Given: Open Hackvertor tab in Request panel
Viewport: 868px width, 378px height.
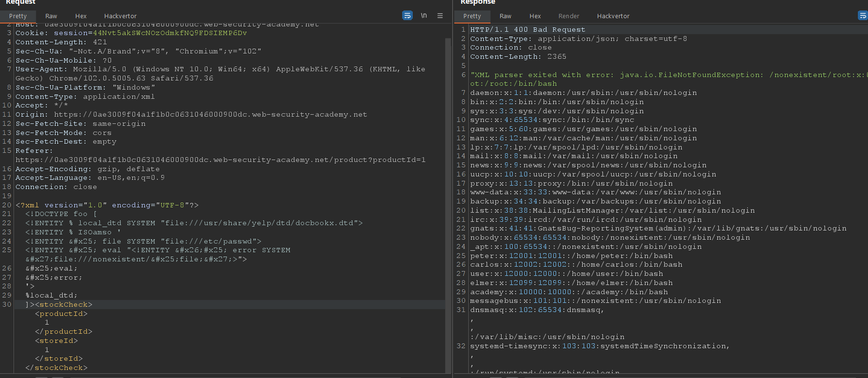Looking at the screenshot, I should pyautogui.click(x=120, y=16).
